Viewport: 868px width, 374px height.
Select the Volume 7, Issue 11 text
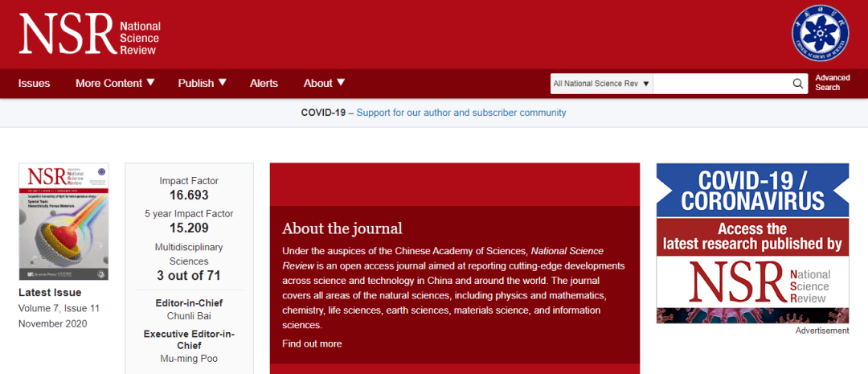(x=59, y=308)
